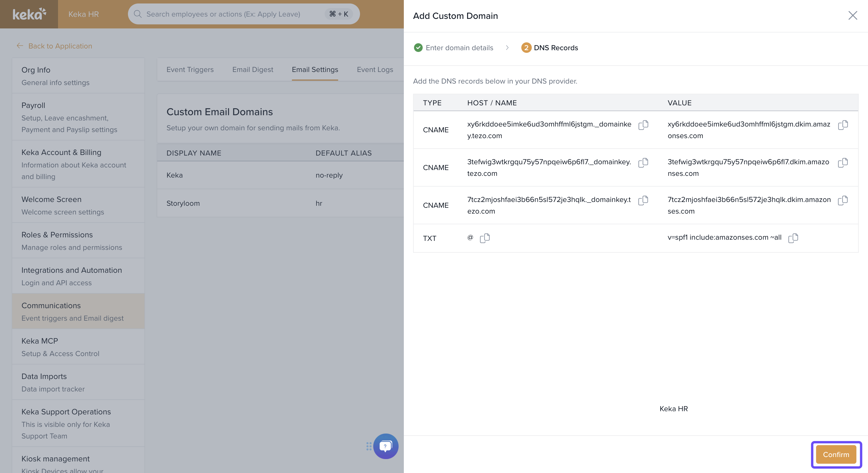The width and height of the screenshot is (868, 473).
Task: Click the no-reply default alias
Action: [x=329, y=175]
